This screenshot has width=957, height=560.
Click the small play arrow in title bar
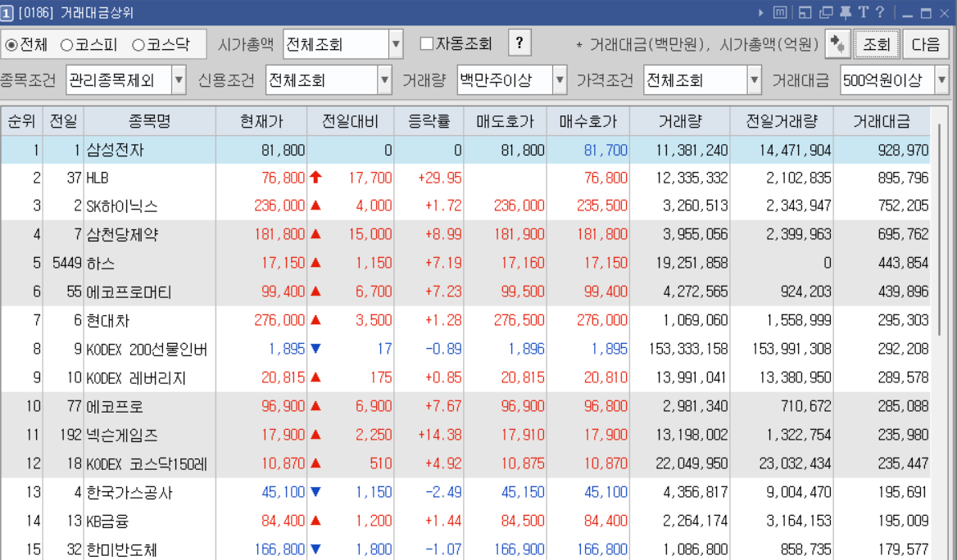761,12
